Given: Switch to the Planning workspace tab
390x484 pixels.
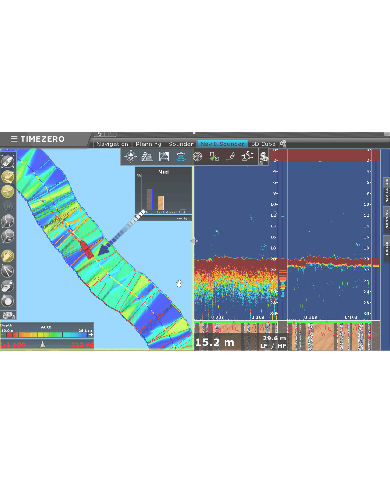Looking at the screenshot, I should [x=148, y=144].
